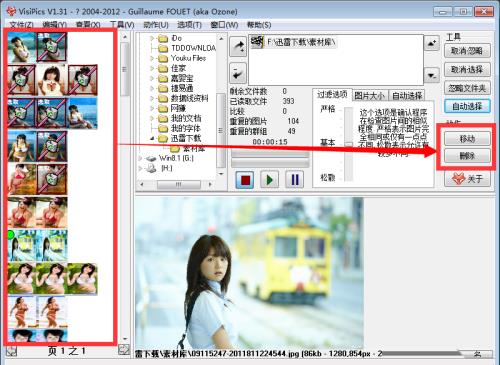
Task: Click the Youku Files folder icon
Action: coord(163,59)
